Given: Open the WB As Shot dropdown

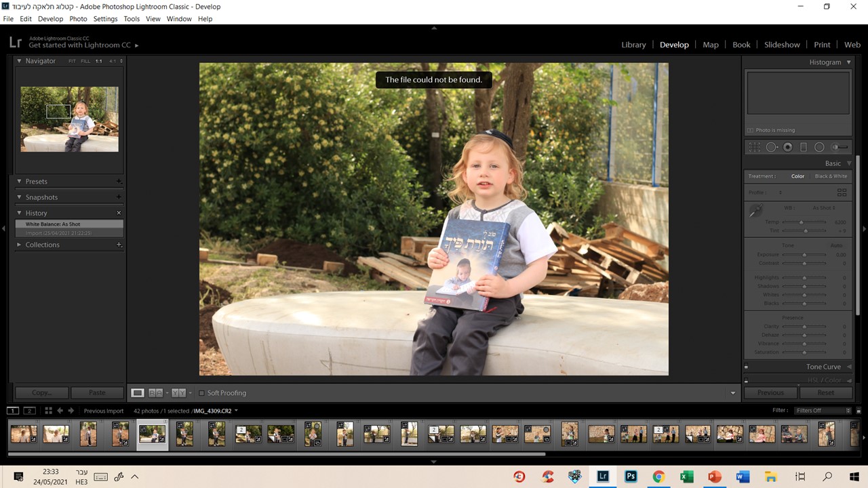Looking at the screenshot, I should tap(824, 208).
